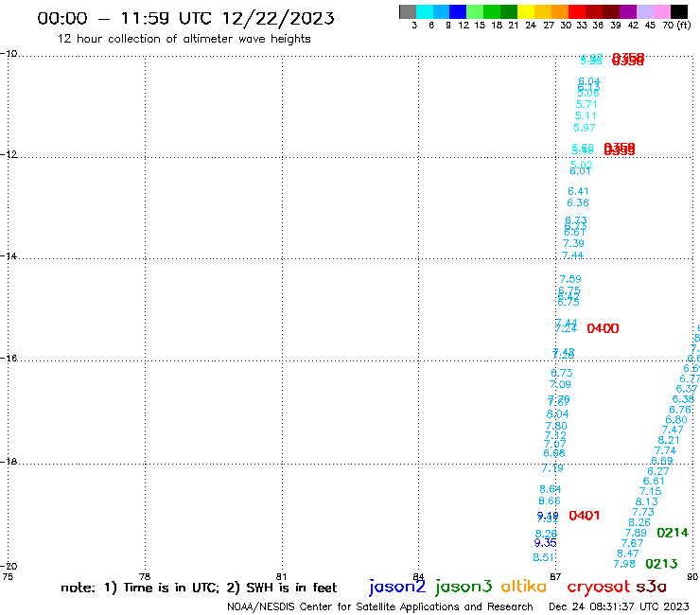The width and height of the screenshot is (700, 615).
Task: Click the dark blue 12 ft legend swatch
Action: pos(458,11)
